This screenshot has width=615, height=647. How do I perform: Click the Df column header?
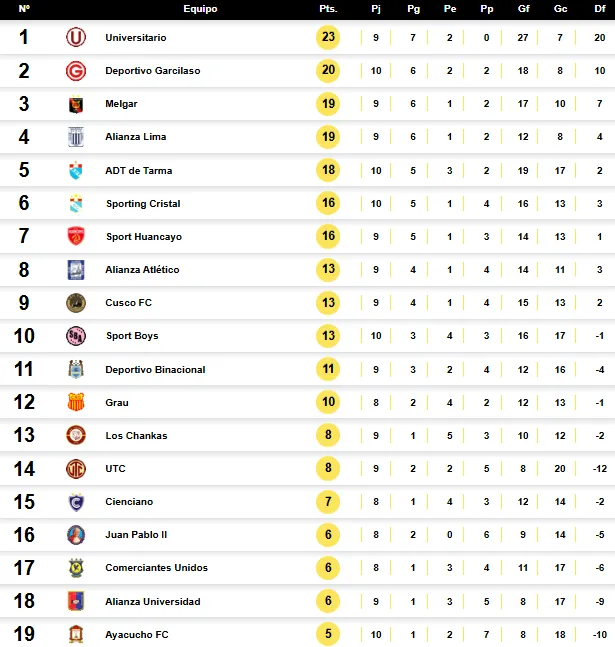[x=600, y=9]
